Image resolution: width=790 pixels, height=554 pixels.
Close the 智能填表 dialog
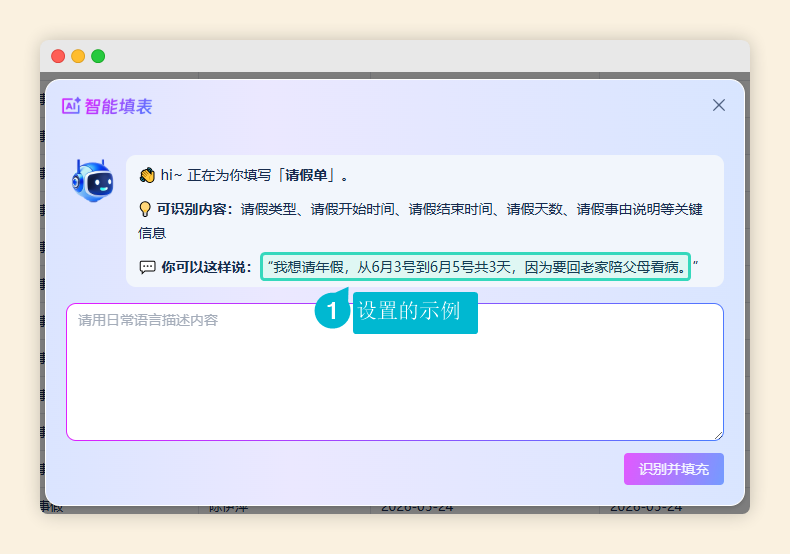[x=718, y=105]
